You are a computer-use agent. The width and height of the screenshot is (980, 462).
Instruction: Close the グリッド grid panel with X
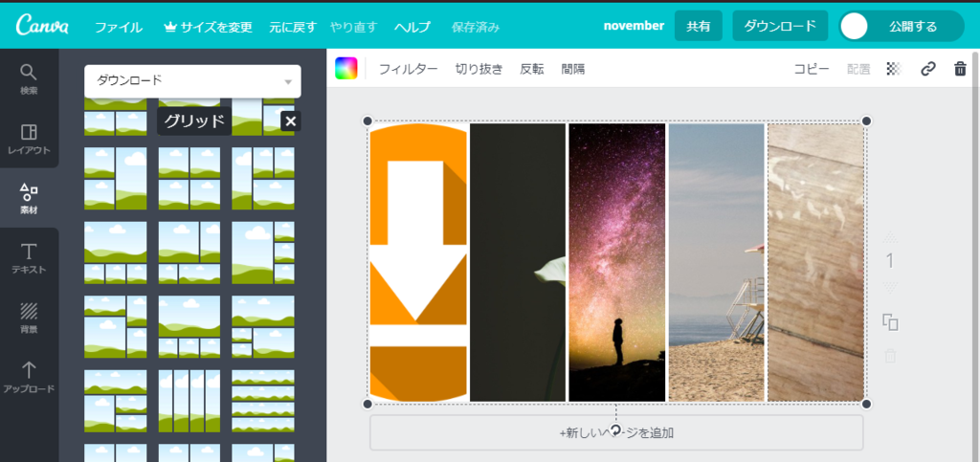[x=290, y=121]
